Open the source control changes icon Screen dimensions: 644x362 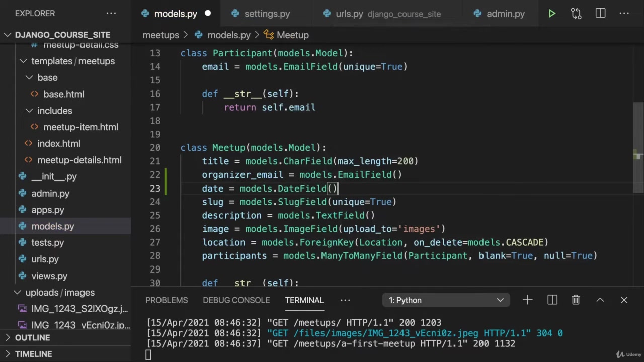coord(576,14)
